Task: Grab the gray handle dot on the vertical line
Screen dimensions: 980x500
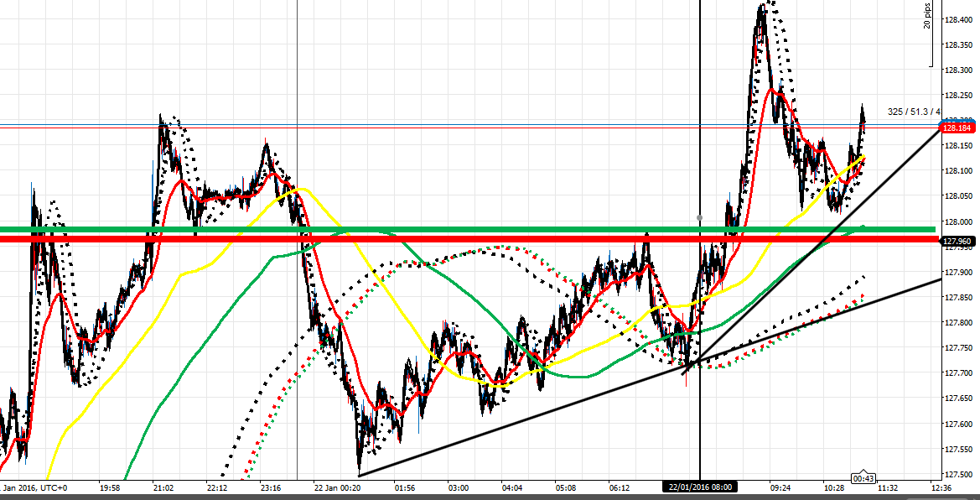Action: click(x=699, y=217)
